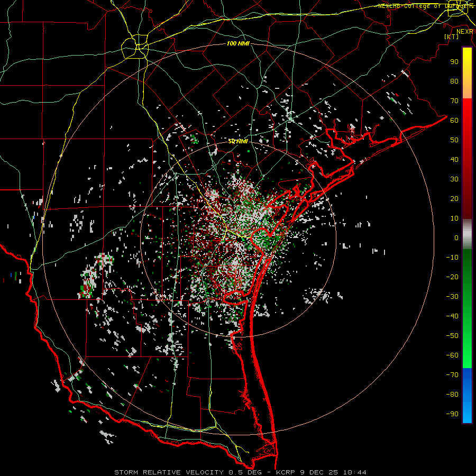Select the 40 value on the velocity scale

click(454, 160)
